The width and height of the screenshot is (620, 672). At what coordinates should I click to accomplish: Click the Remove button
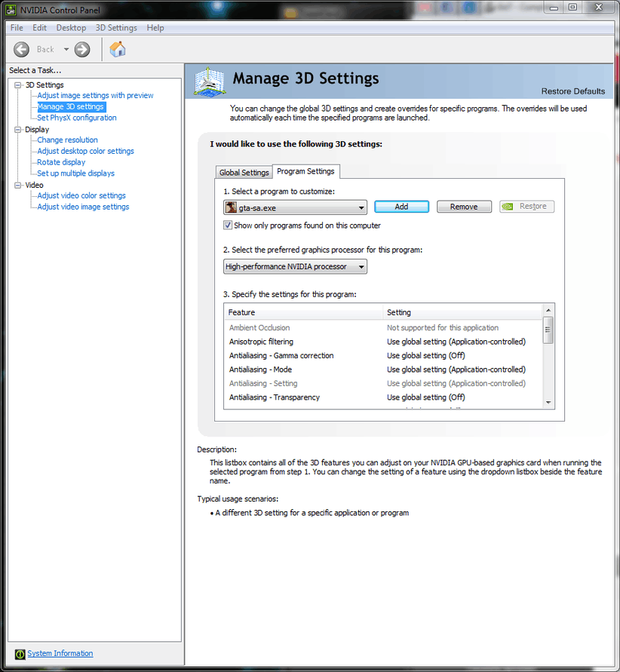(464, 207)
